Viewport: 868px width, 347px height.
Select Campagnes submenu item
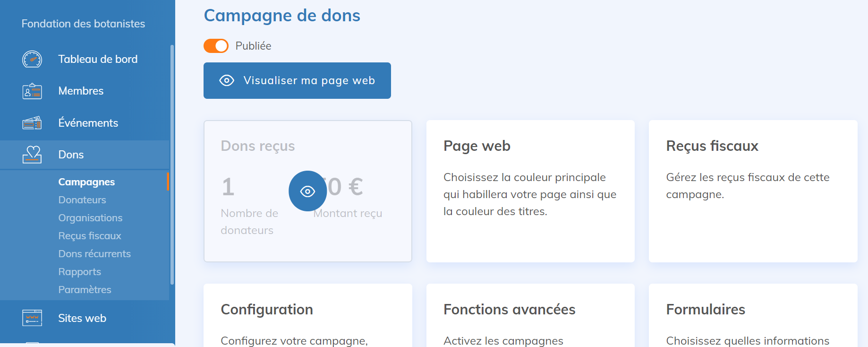[86, 182]
